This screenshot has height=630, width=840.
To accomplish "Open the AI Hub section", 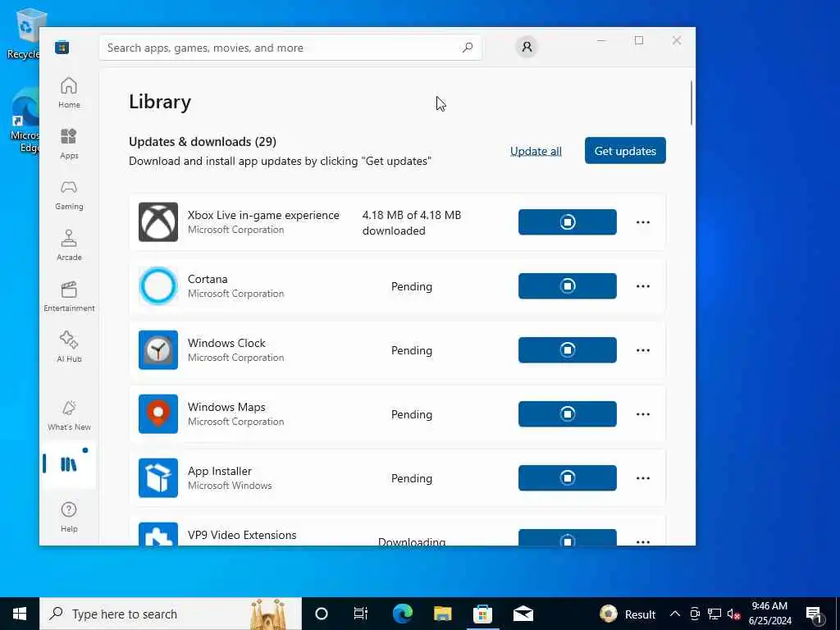I will 69,347.
